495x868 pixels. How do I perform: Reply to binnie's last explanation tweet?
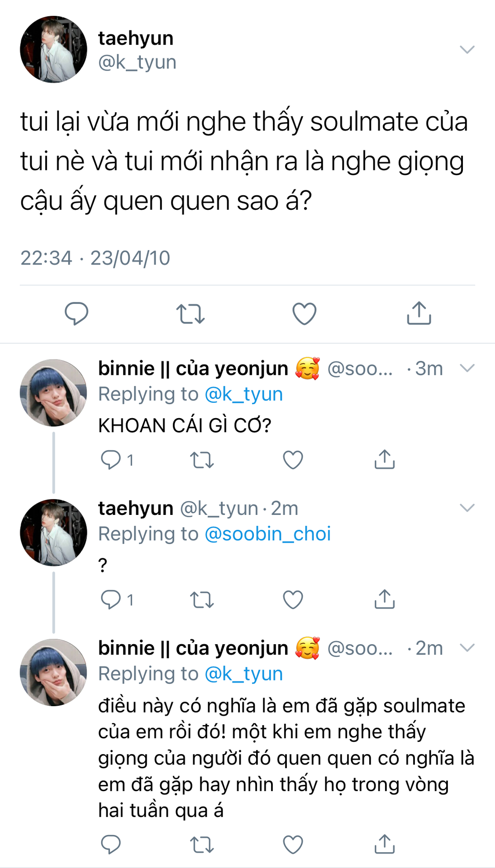(111, 844)
